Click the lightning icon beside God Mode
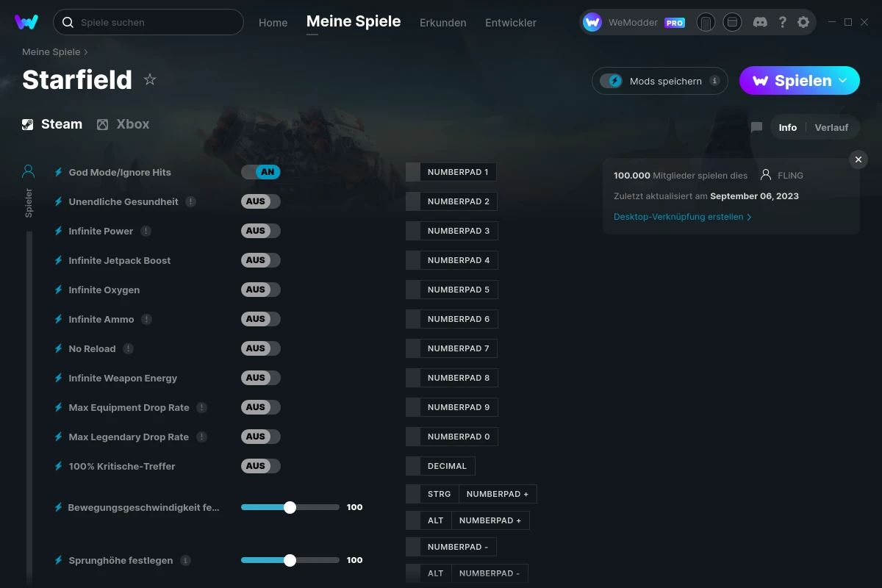The width and height of the screenshot is (882, 588). (59, 172)
